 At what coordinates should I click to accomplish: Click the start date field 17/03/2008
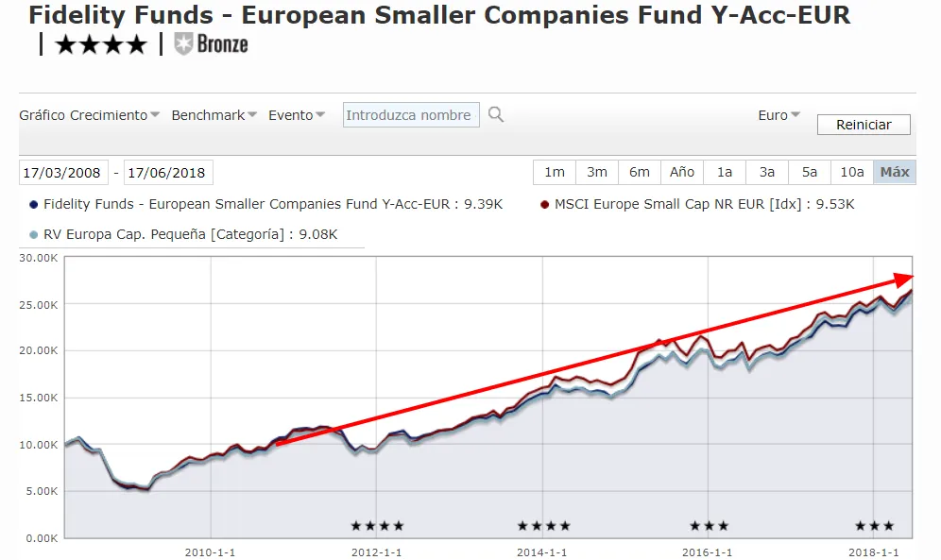pyautogui.click(x=63, y=173)
